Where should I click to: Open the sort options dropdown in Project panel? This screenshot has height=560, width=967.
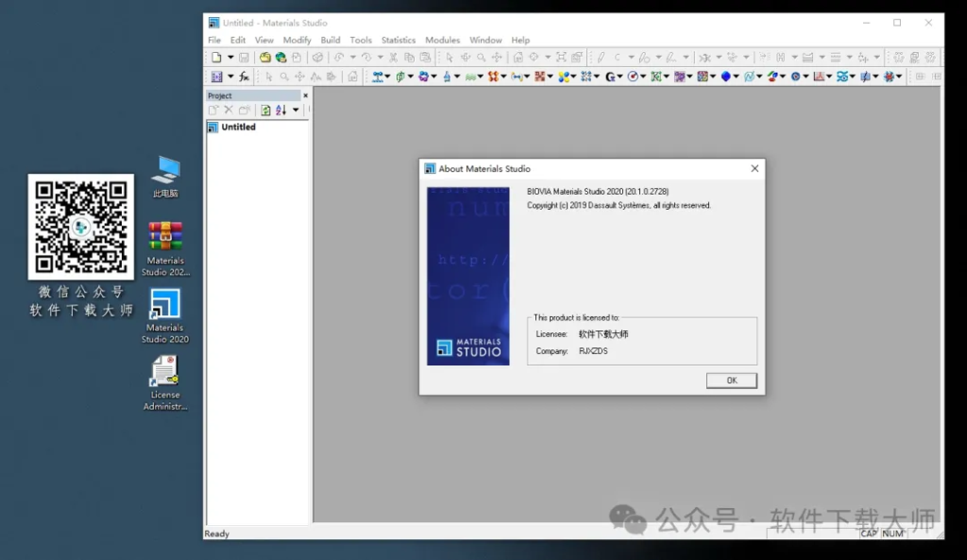296,110
